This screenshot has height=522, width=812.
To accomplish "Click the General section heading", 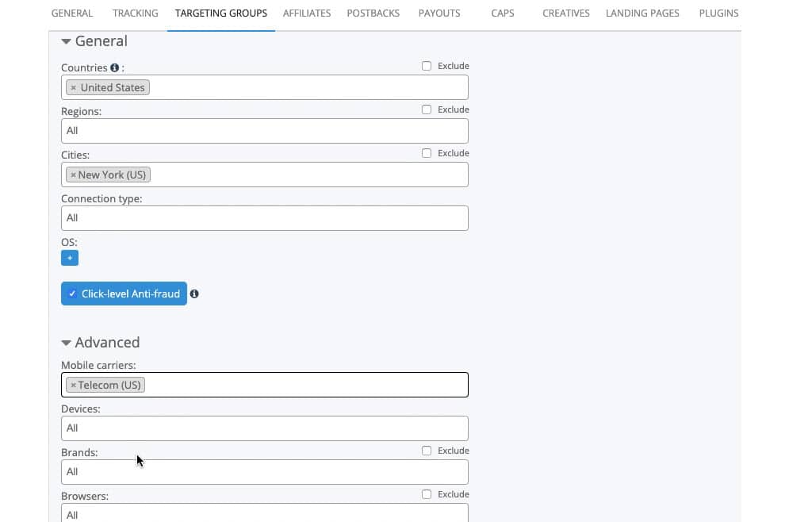I will (x=101, y=41).
